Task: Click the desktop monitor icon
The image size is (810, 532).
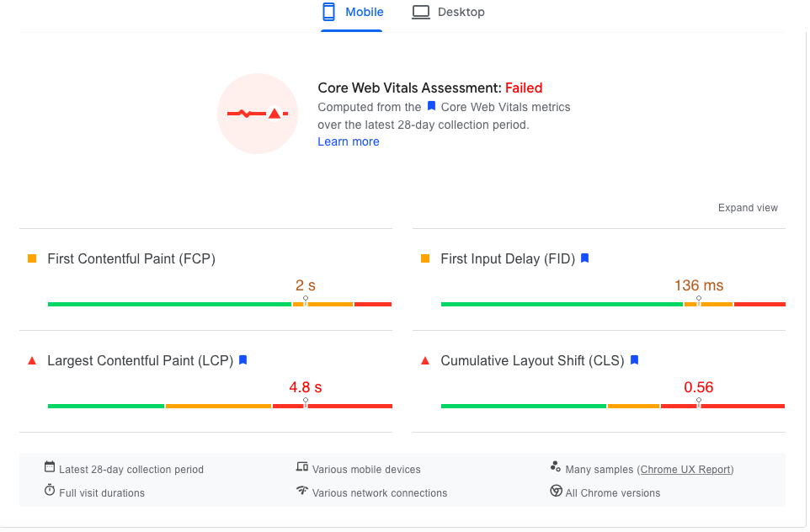Action: click(x=420, y=12)
